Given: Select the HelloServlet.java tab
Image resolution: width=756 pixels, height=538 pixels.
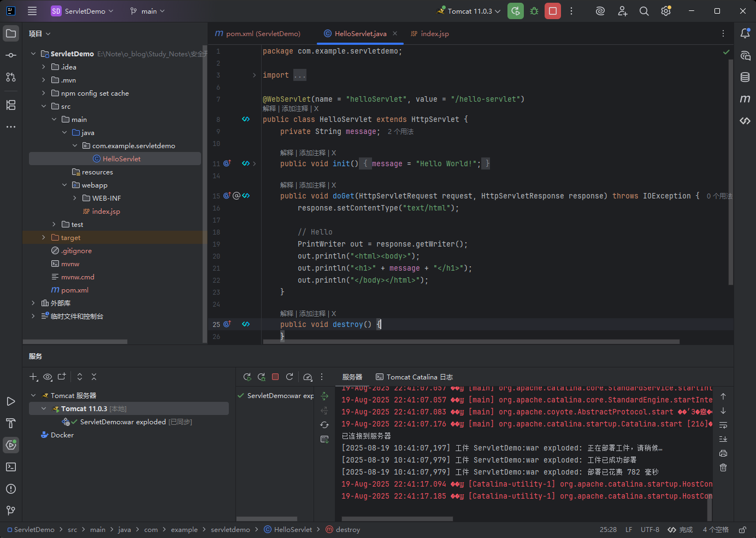Looking at the screenshot, I should coord(360,33).
